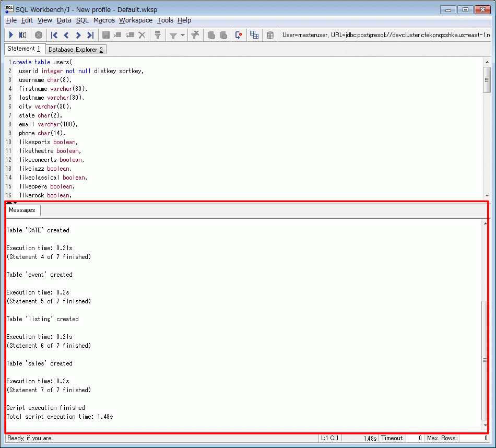Click the editor vertical scrollbar thumb
This screenshot has width=496, height=448.
click(487, 80)
